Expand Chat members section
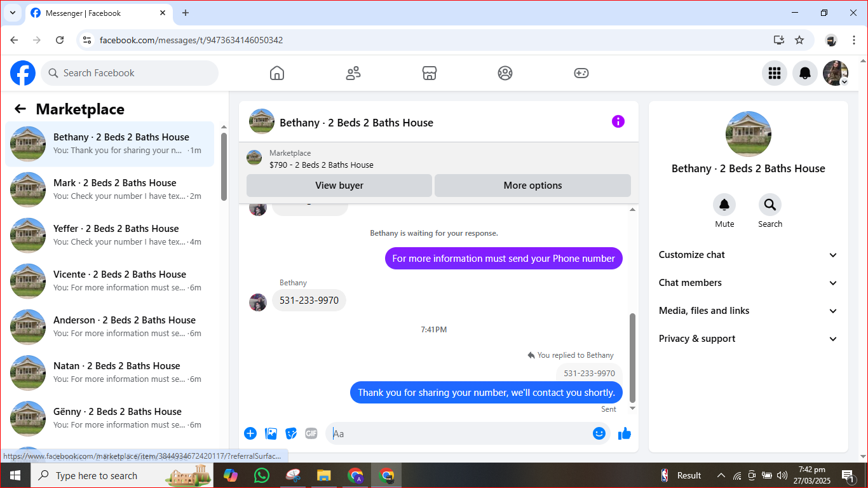The height and width of the screenshot is (488, 868). (x=749, y=283)
